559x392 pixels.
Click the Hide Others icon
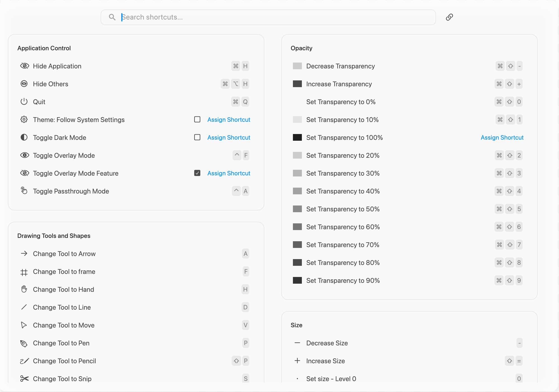[24, 84]
